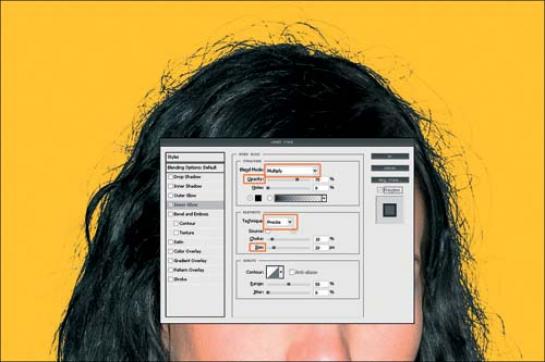Image resolution: width=545 pixels, height=362 pixels.
Task: Click the OK button
Action: pos(390,156)
